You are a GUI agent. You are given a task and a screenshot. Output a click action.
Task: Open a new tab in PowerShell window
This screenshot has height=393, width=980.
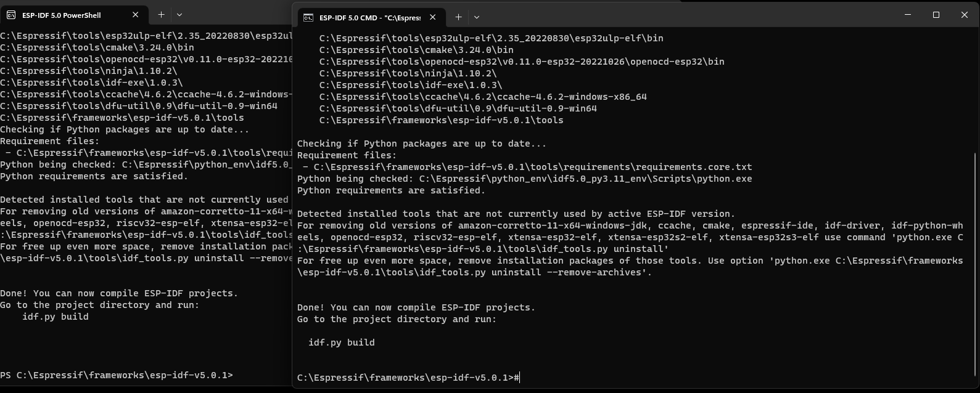click(x=161, y=15)
